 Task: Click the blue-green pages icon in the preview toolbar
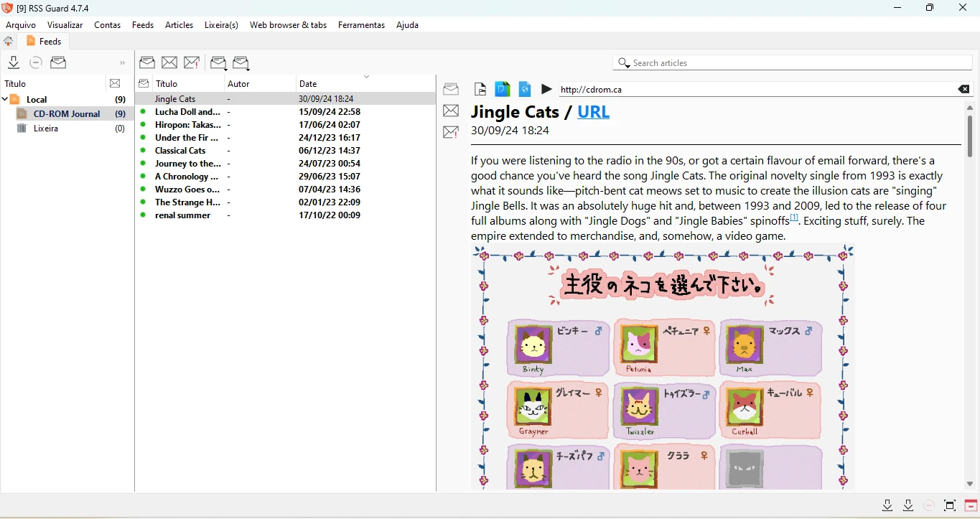pos(503,89)
